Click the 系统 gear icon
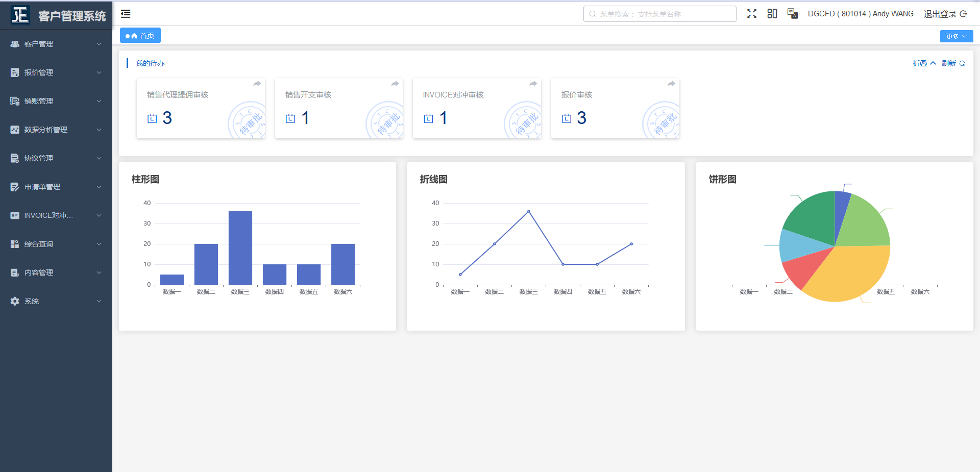 coord(15,301)
